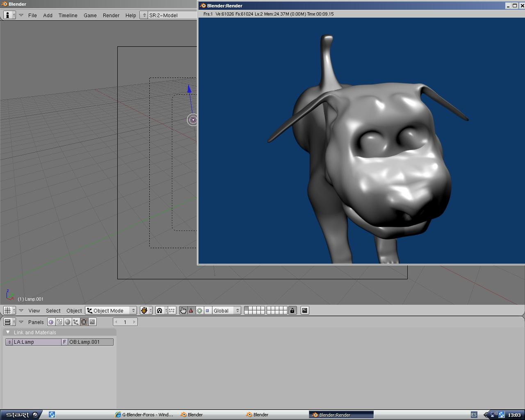
Task: Select the Shading panels sphere icon
Action: (68, 322)
